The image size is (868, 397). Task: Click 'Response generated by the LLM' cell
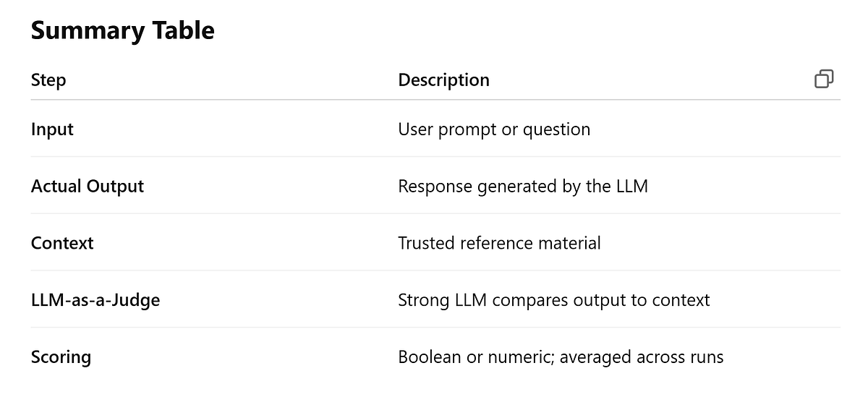(x=523, y=187)
